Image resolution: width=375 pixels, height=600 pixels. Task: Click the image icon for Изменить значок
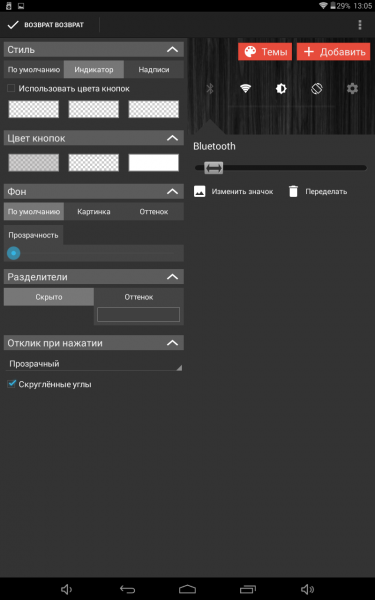[x=200, y=191]
